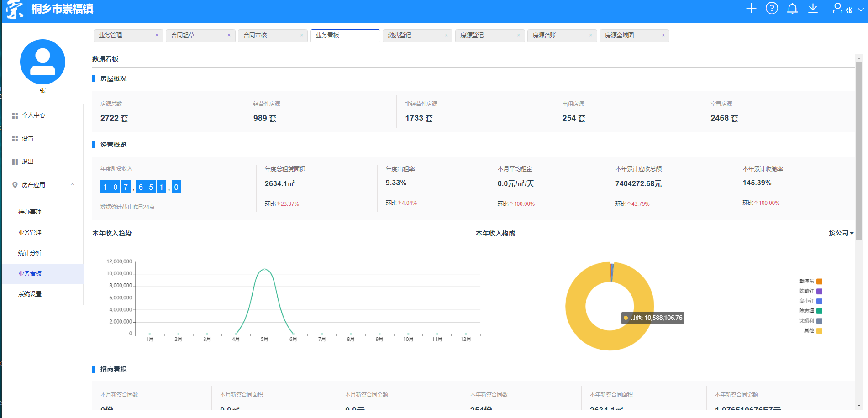Screen dimensions: 868x418
Task: Toggle the 陈志钿 green legend swatch
Action: [819, 311]
